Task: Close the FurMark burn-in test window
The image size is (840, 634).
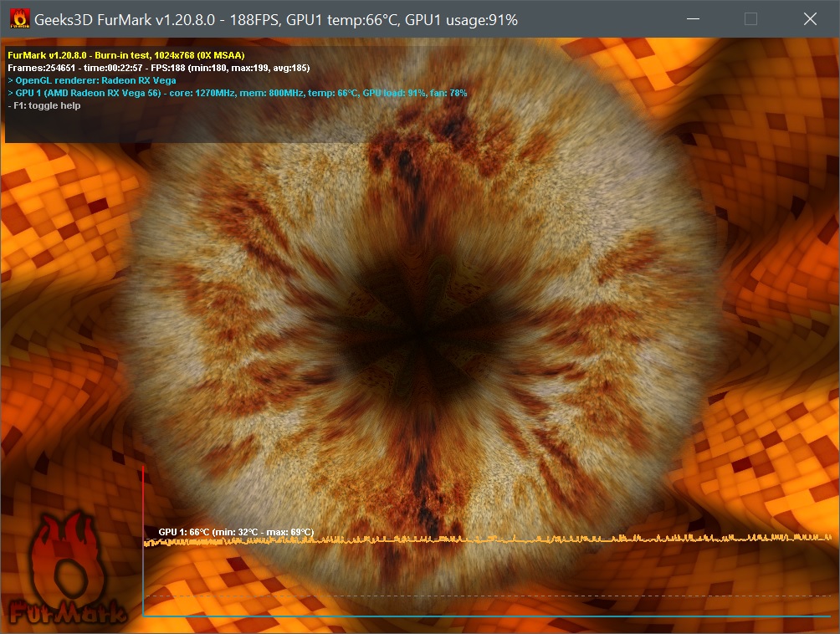Action: click(810, 19)
